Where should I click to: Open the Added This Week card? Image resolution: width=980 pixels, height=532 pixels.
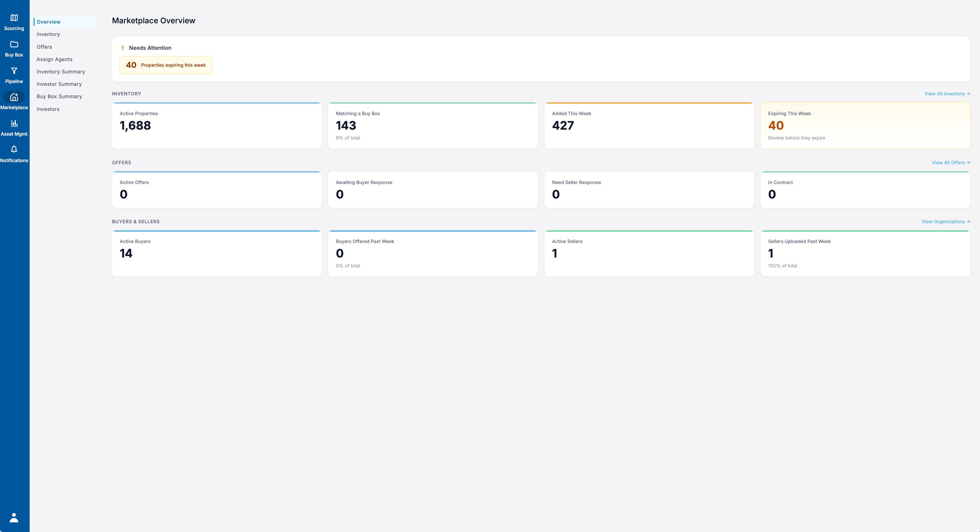pos(649,126)
